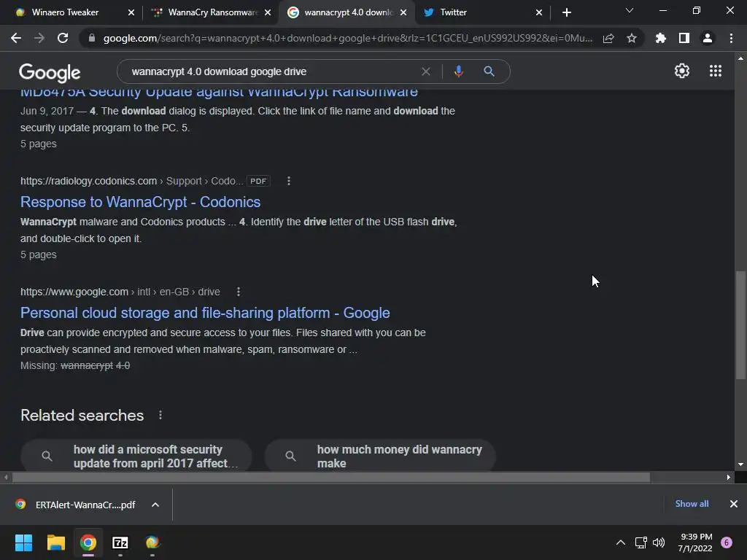Start a search by voice
Viewport: 747px width, 560px height.
coord(458,71)
